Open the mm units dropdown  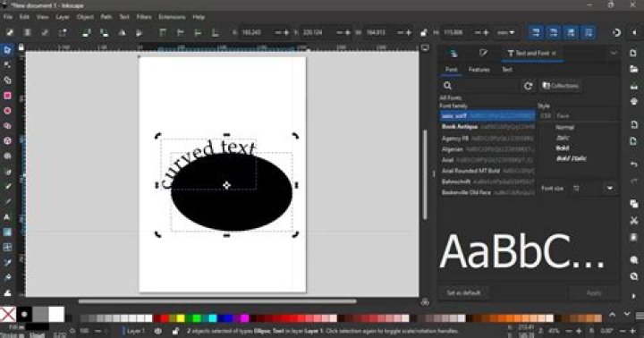pos(506,32)
